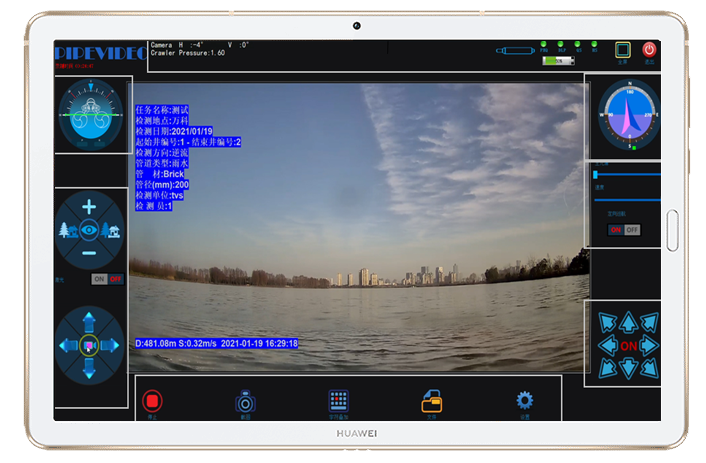This screenshot has width=706, height=463.
Task: Toggle the left panel light ON/OFF switch
Action: [107, 279]
